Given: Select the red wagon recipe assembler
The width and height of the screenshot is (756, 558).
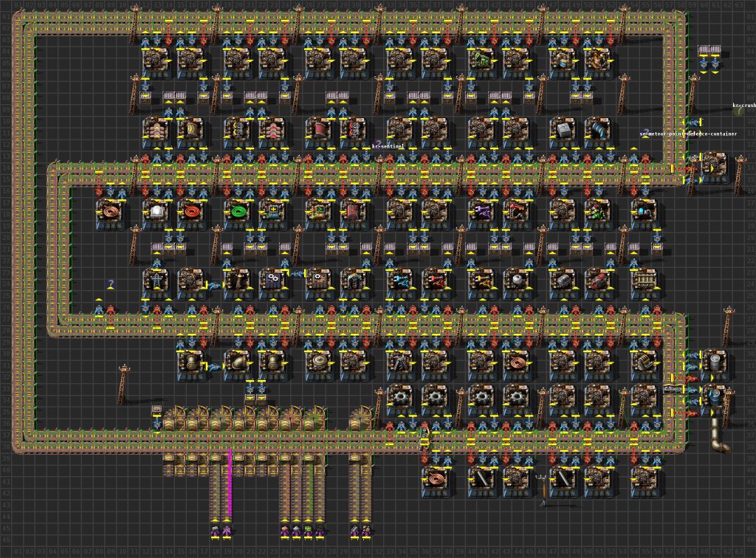Looking at the screenshot, I should coord(597,283).
